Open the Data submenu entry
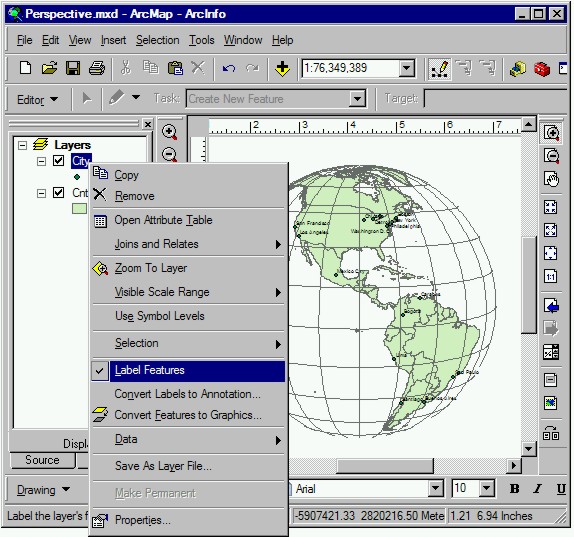Screen dimensions: 574x537 [188, 439]
